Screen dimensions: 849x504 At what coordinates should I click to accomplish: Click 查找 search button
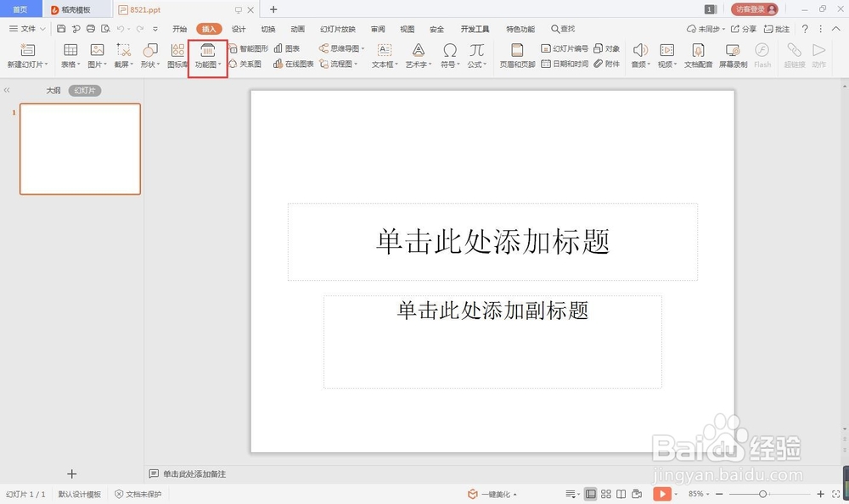[563, 29]
